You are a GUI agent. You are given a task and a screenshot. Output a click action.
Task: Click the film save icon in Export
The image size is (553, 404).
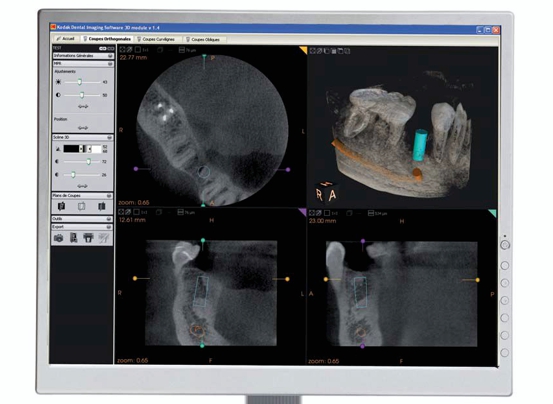coord(74,238)
